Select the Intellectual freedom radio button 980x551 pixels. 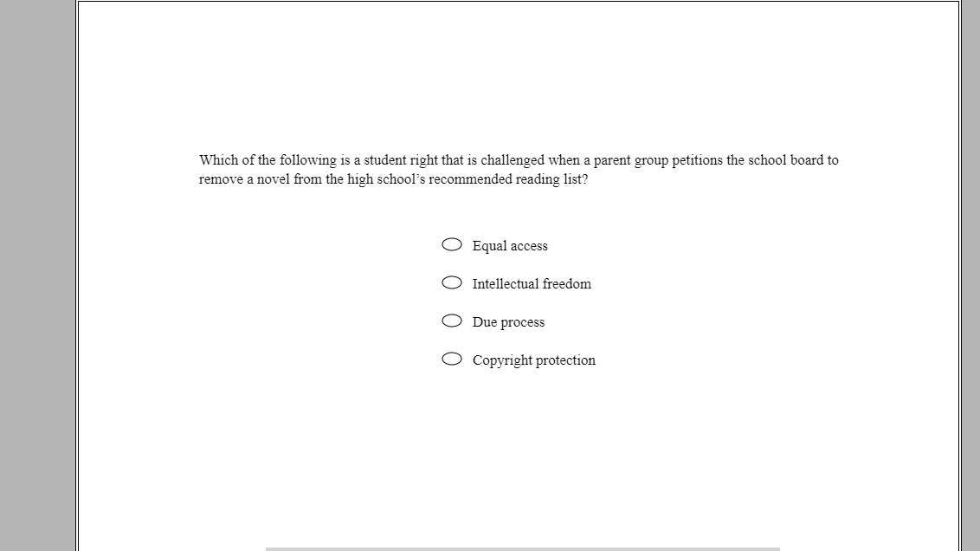451,282
